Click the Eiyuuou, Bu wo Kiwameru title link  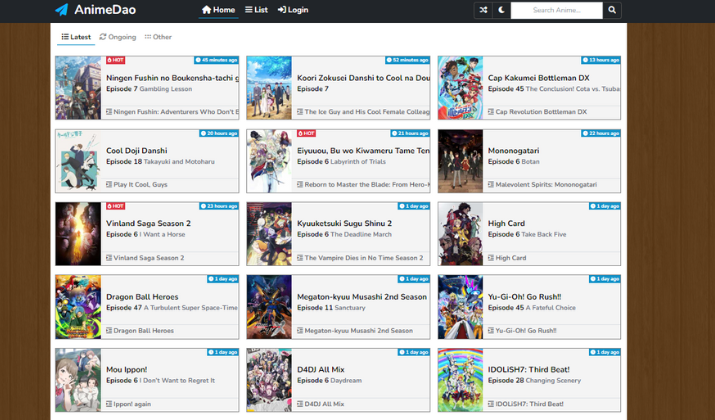(x=363, y=150)
